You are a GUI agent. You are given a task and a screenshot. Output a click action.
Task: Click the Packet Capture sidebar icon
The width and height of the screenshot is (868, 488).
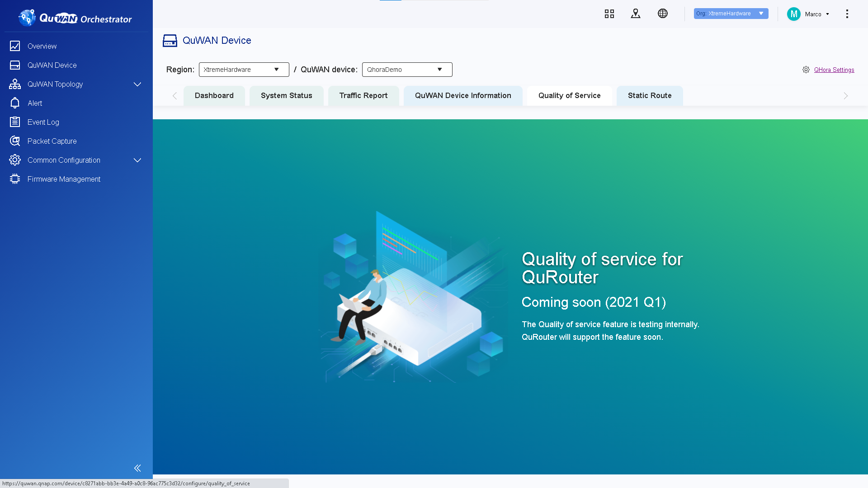(x=15, y=141)
